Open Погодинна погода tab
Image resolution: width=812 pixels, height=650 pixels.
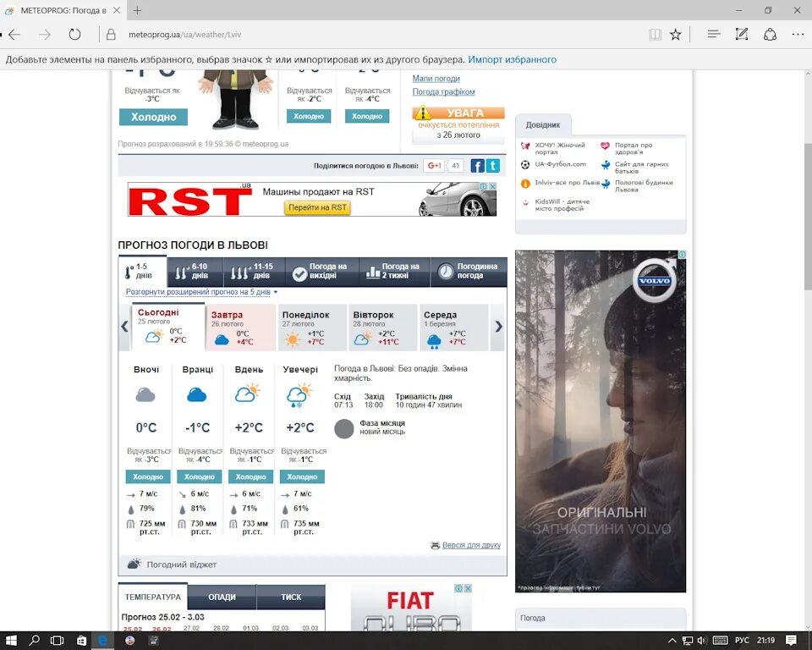[469, 271]
